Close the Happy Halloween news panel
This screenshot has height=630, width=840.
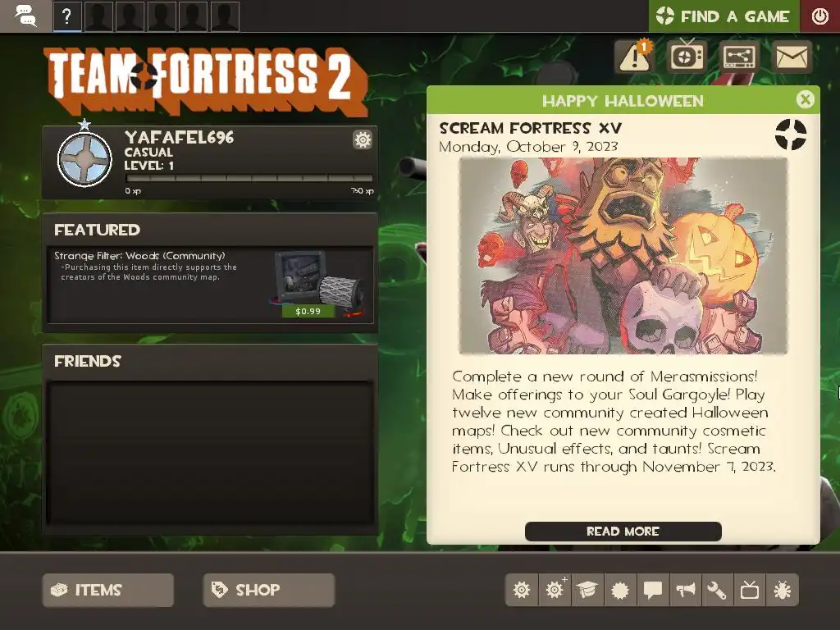pos(806,99)
